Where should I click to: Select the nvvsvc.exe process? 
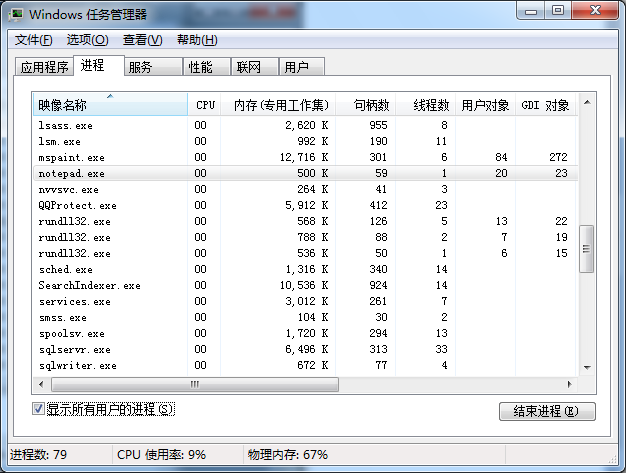[305, 189]
